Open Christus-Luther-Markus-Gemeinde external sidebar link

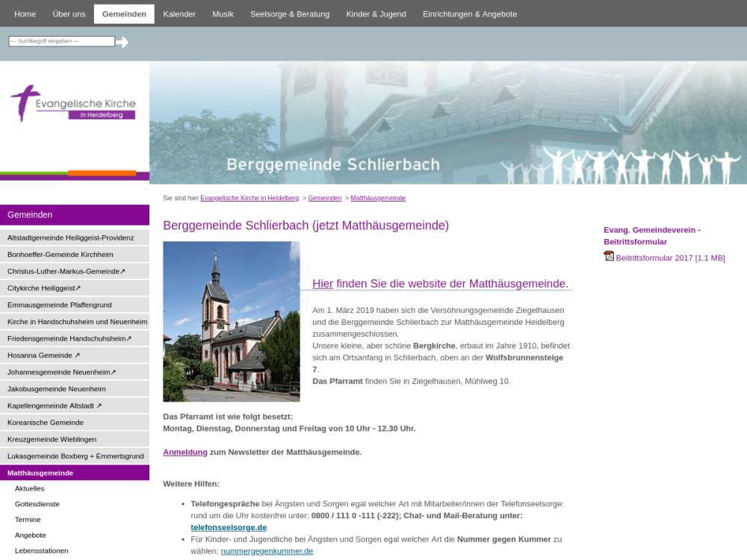(x=66, y=271)
